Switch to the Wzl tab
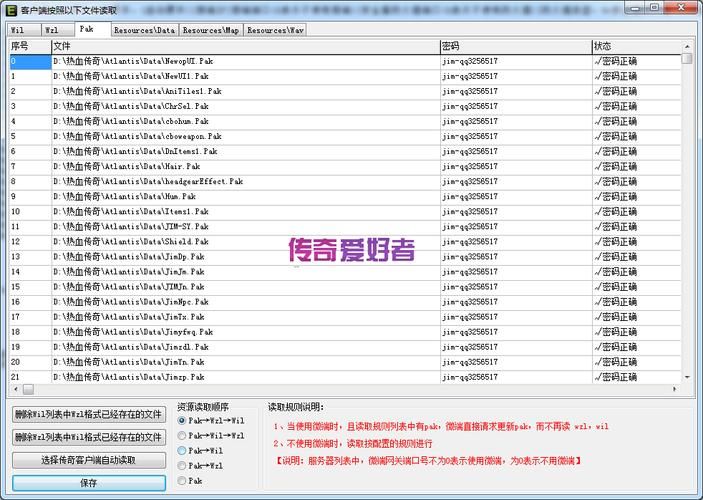The width and height of the screenshot is (703, 500). [58, 30]
